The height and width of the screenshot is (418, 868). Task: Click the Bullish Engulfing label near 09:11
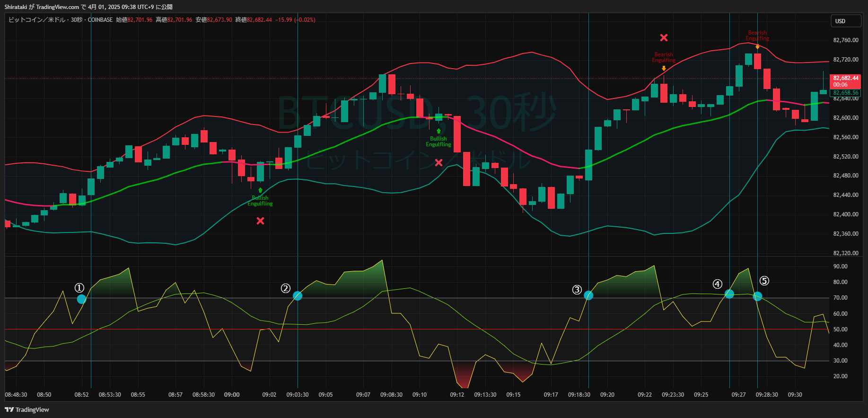[x=438, y=142]
